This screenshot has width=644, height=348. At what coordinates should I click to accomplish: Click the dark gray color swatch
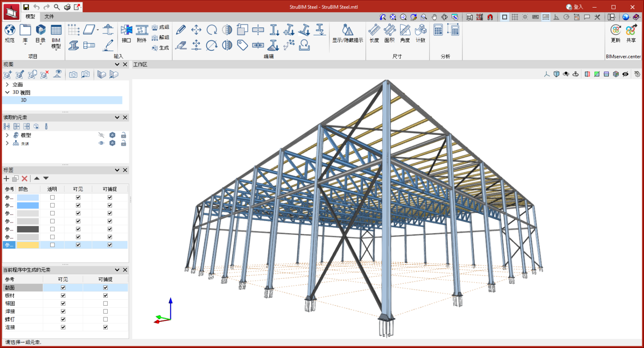[x=28, y=229]
